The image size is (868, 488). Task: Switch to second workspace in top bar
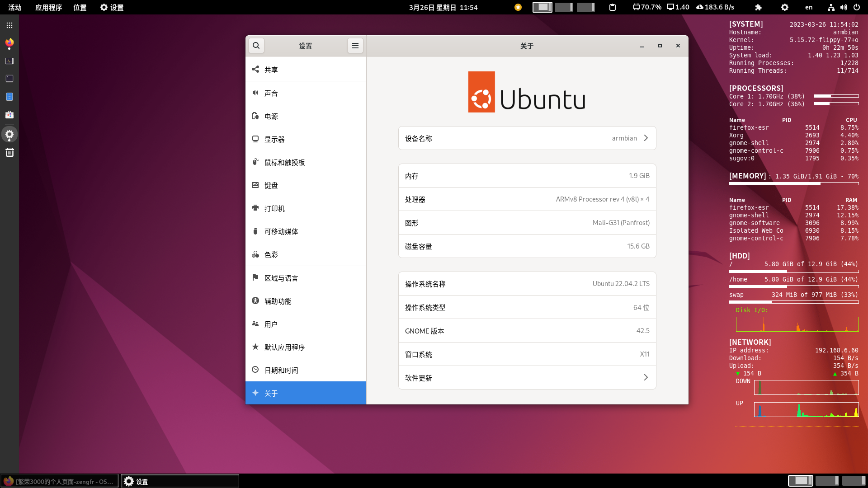click(x=564, y=7)
